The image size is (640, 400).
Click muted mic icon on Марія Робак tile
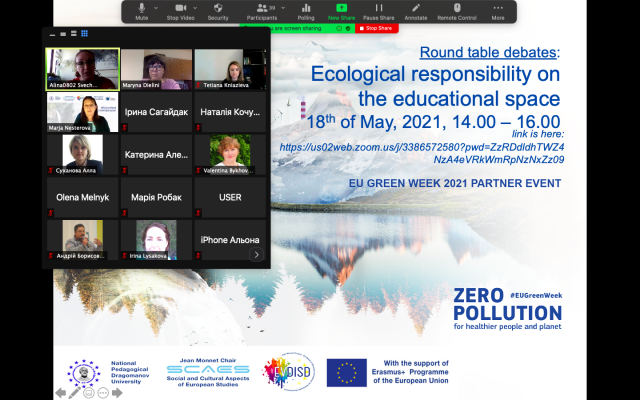click(124, 213)
